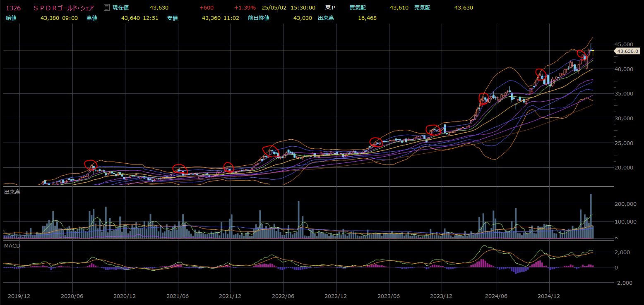The height and width of the screenshot is (305, 644).
Task: Click the +600 price change value
Action: [x=207, y=8]
